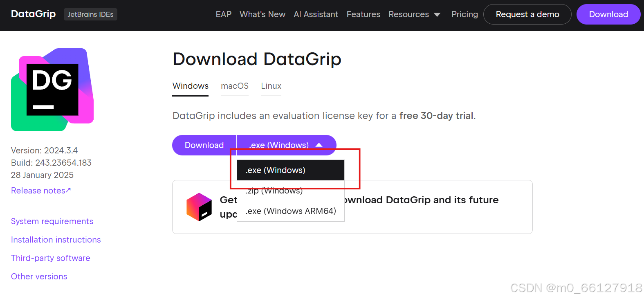Click Request a demo
644x299 pixels.
click(527, 14)
